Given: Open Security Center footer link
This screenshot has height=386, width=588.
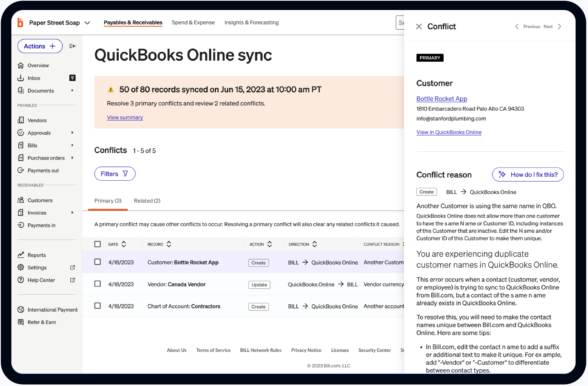Looking at the screenshot, I should pos(375,350).
